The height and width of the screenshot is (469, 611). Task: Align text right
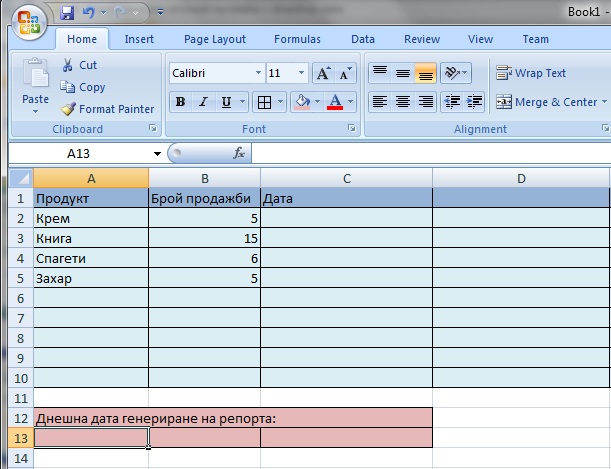pyautogui.click(x=426, y=102)
